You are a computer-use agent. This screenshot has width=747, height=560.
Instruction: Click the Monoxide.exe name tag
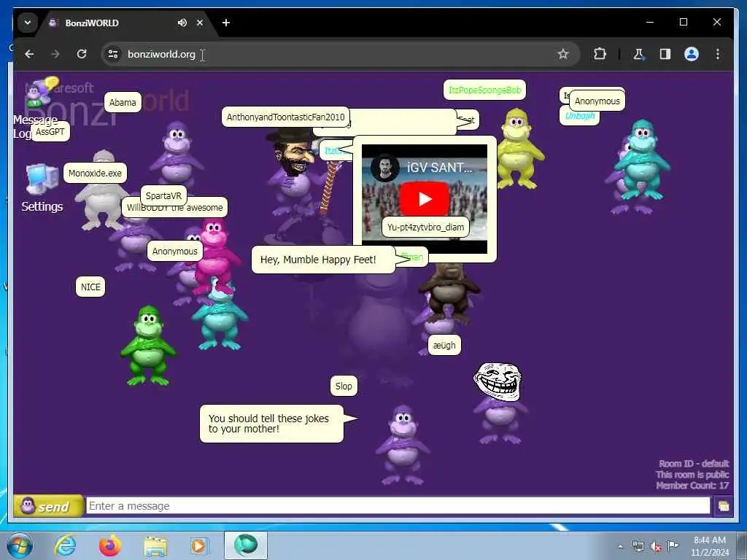(x=95, y=174)
